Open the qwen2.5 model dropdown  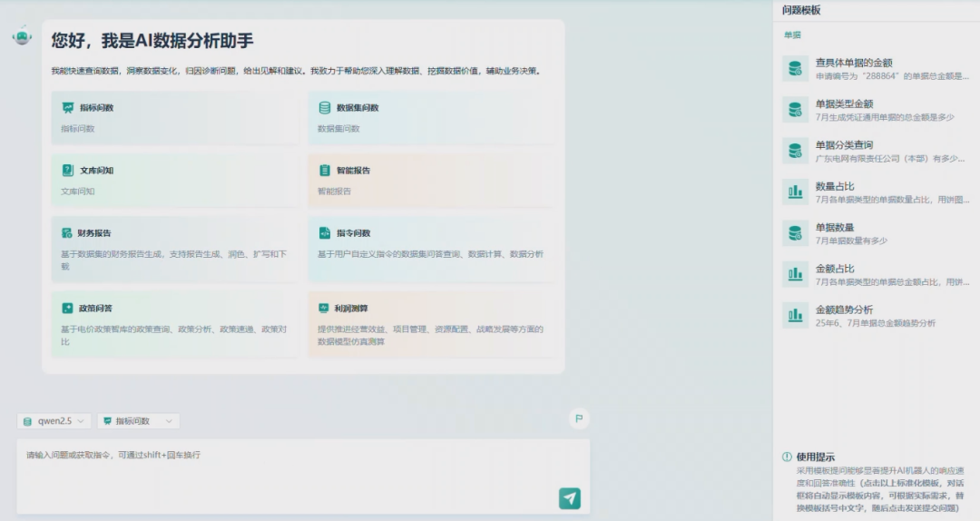tap(54, 421)
